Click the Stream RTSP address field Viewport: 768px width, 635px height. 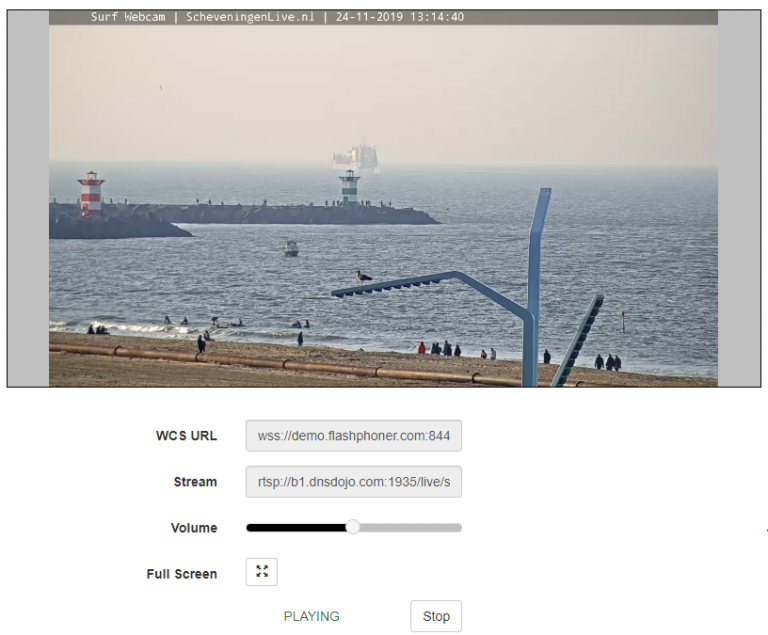(353, 482)
